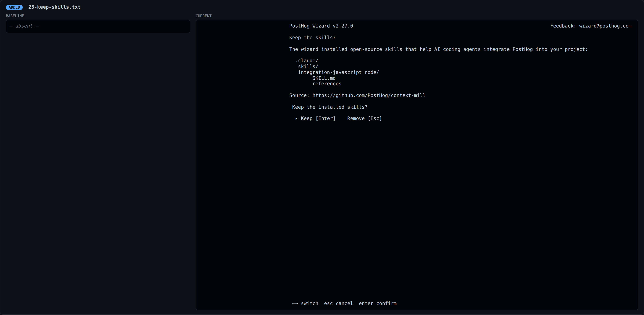Image resolution: width=644 pixels, height=315 pixels.
Task: Click the 23-keep-skills.txt file name
Action: pyautogui.click(x=54, y=7)
